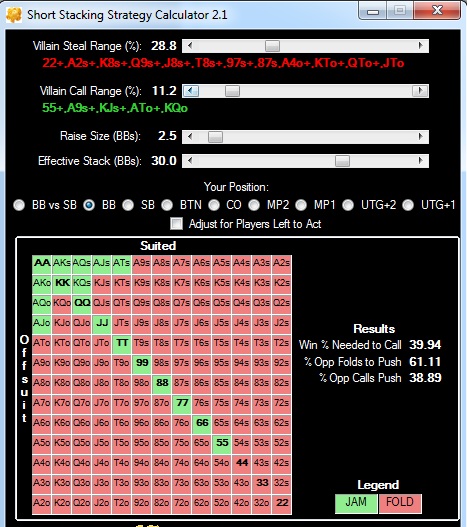
Task: Click the 72o hand cell
Action: (182, 503)
